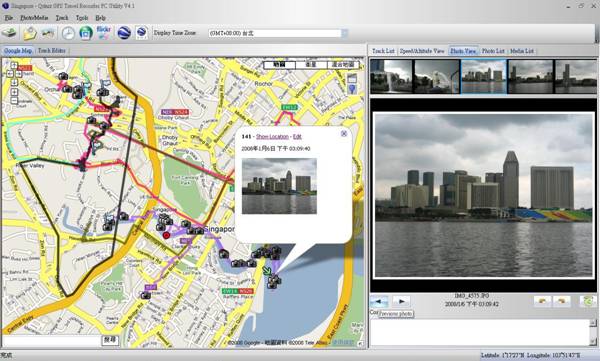The height and width of the screenshot is (361, 600).
Task: Click the red dot marker on the map
Action: 166,235
